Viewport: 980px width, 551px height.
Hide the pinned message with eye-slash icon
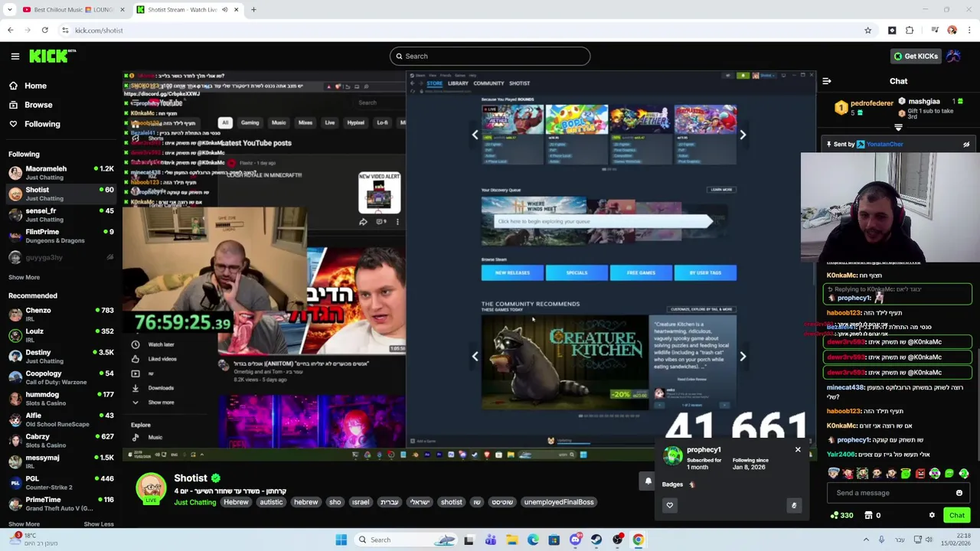click(x=966, y=145)
